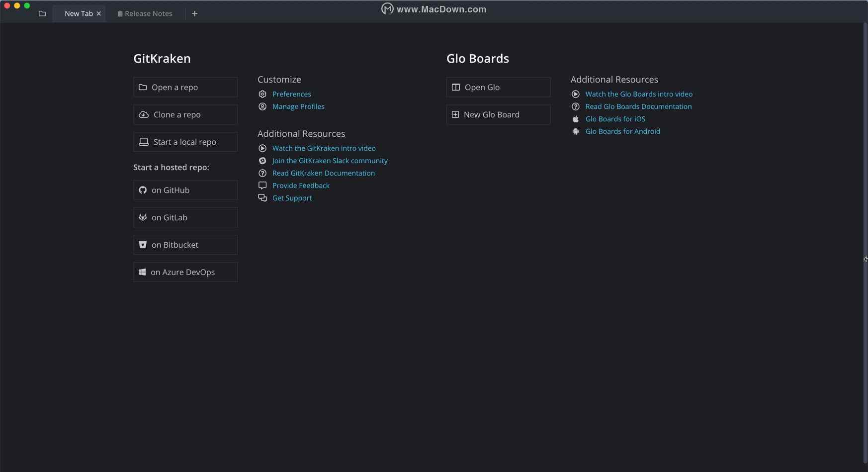The width and height of the screenshot is (868, 472).
Task: Open Manage Profiles link
Action: 298,106
